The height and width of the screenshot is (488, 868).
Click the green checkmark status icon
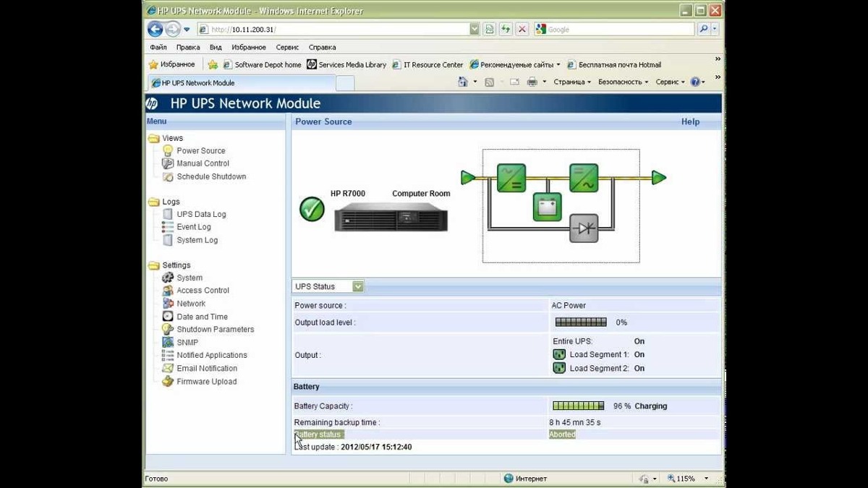[312, 209]
